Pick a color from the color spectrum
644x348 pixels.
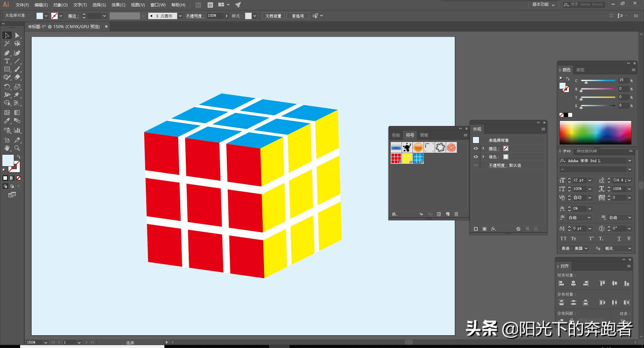[x=595, y=132]
